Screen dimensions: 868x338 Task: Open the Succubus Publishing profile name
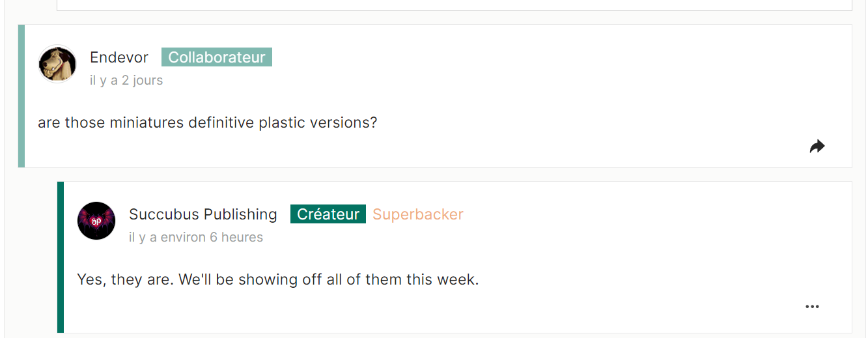[x=203, y=214]
